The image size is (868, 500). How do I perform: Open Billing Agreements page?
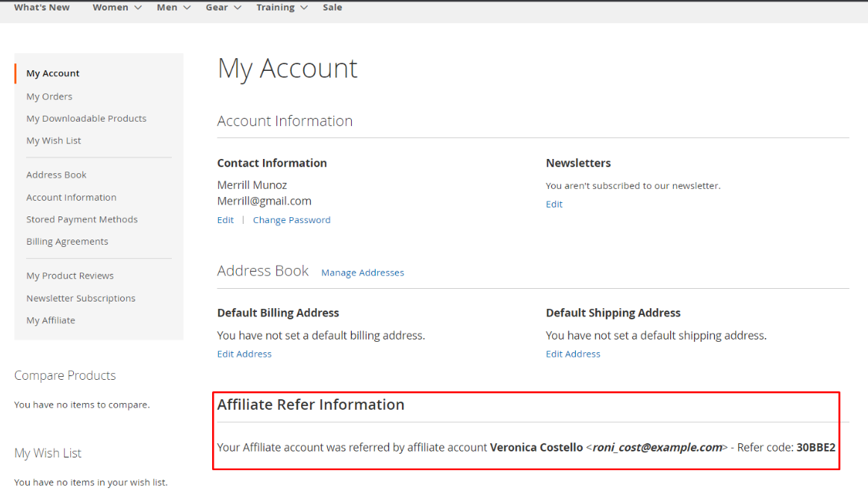click(67, 241)
